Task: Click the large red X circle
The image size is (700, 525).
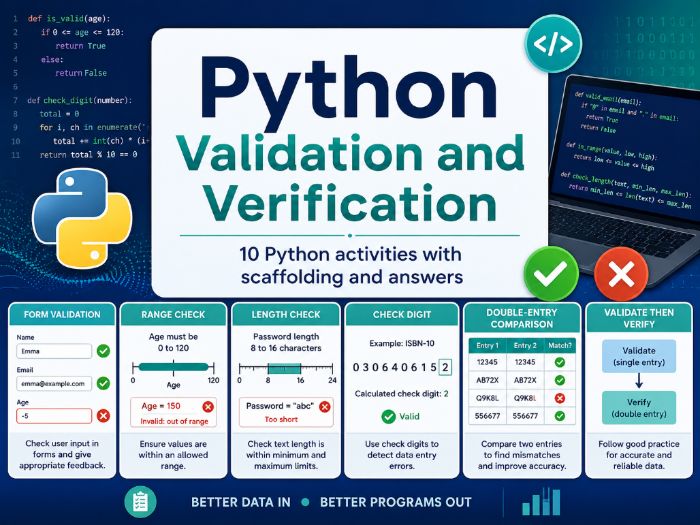Action: (x=621, y=274)
